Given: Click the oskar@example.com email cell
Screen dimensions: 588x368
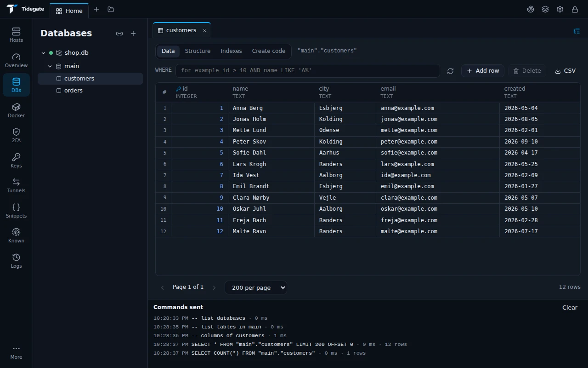Looking at the screenshot, I should (x=437, y=209).
